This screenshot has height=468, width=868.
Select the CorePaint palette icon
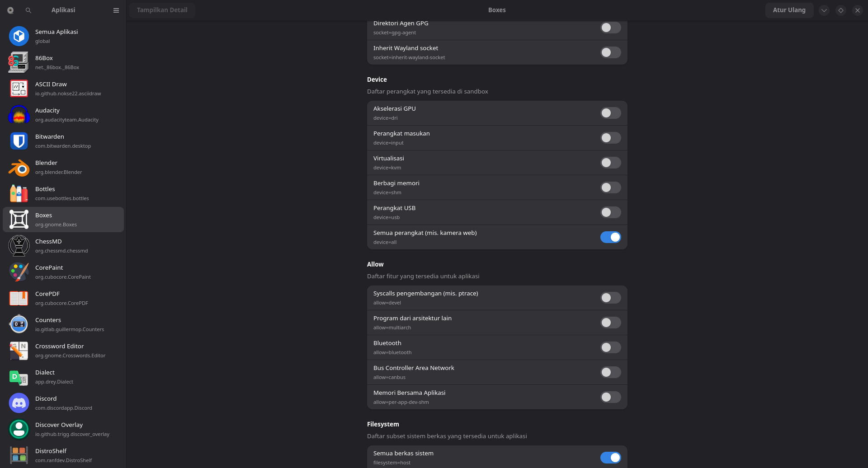coord(19,272)
